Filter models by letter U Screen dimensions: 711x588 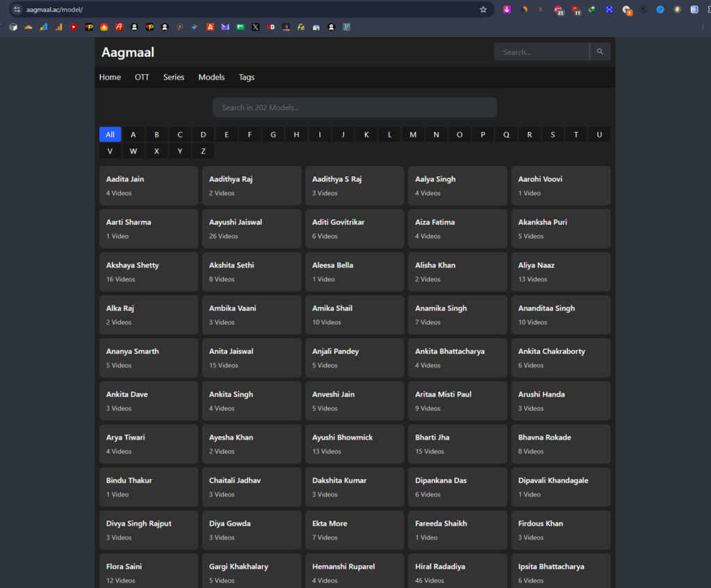pos(599,135)
